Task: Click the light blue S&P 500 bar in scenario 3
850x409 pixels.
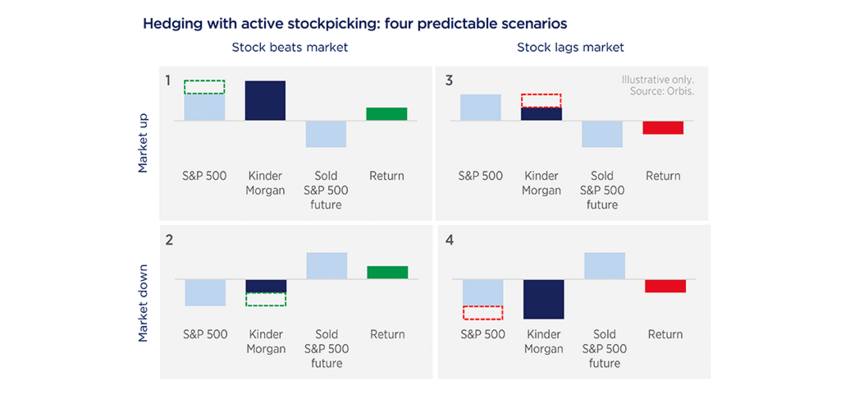Action: pos(481,107)
